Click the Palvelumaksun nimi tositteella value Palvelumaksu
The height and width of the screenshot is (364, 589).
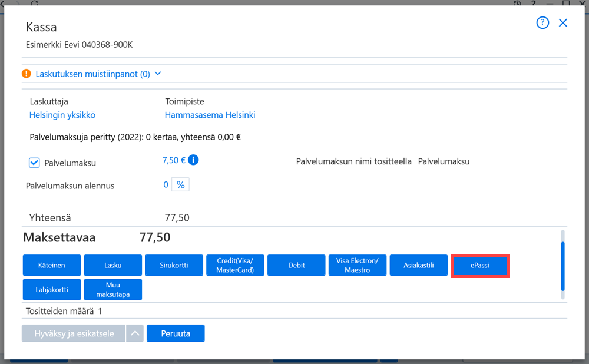pyautogui.click(x=444, y=161)
